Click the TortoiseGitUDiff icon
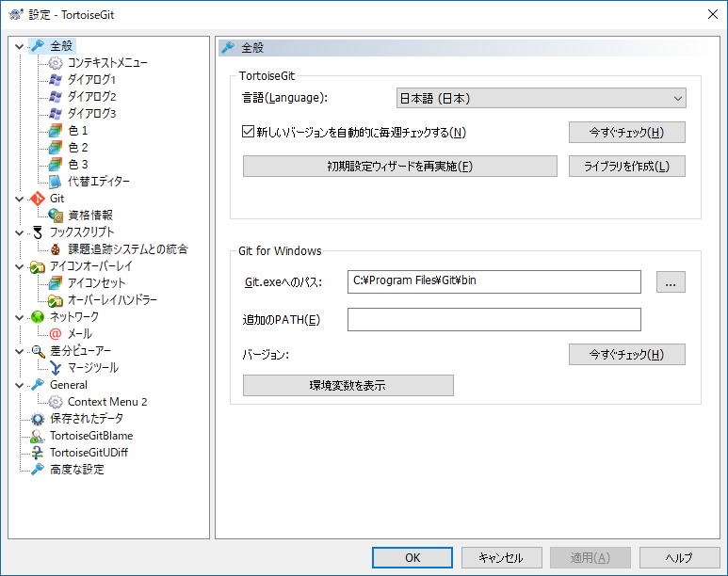Screen dimensions: 728x576 pos(38,453)
